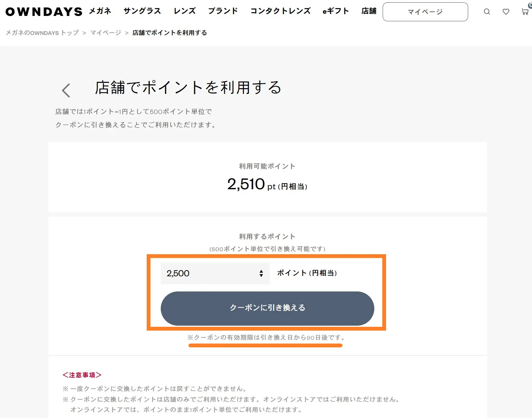The width and height of the screenshot is (532, 418).
Task: Open the shopping cart icon
Action: point(525,12)
